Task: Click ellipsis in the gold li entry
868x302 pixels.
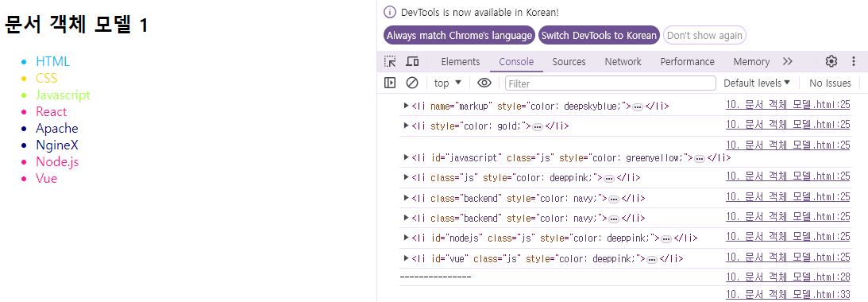Action: (x=538, y=127)
